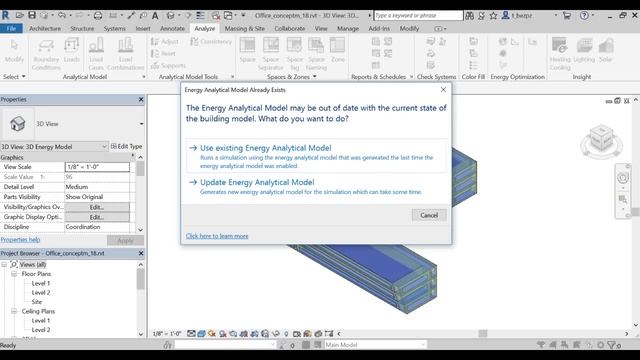Click Edit Type in Properties panel
The image size is (640, 360).
coord(127,146)
